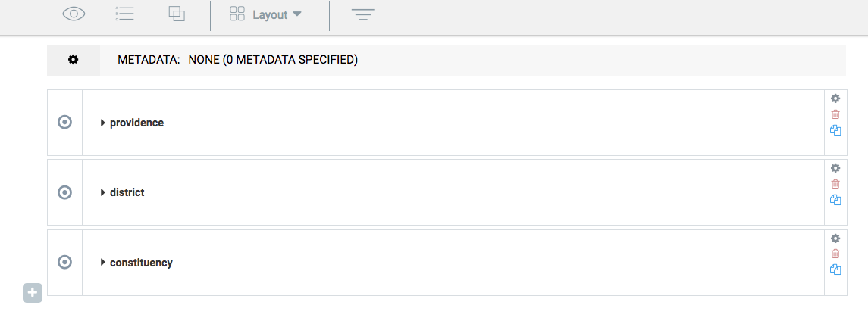Viewport: 868px width, 321px height.
Task: Duplicate the providence row with copy icon
Action: [x=835, y=130]
